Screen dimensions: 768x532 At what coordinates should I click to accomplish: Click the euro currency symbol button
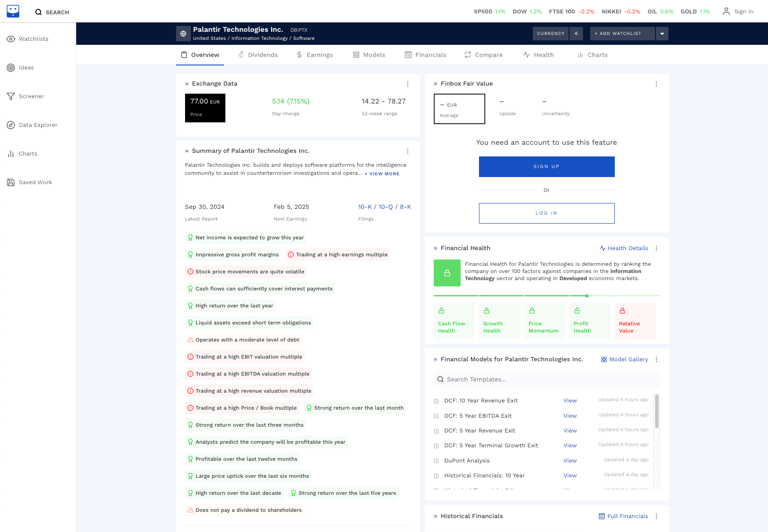pyautogui.click(x=576, y=34)
